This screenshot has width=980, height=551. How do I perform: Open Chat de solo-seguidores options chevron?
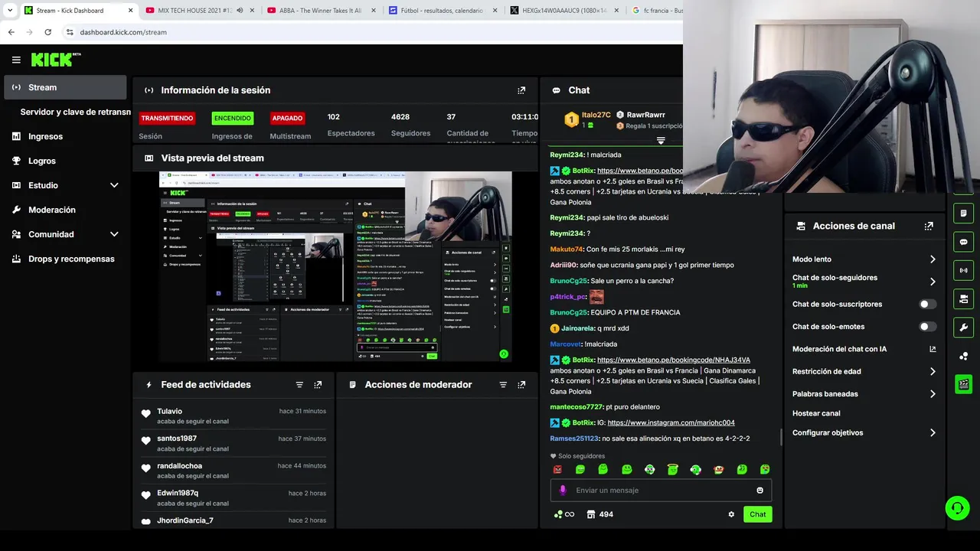[933, 282]
